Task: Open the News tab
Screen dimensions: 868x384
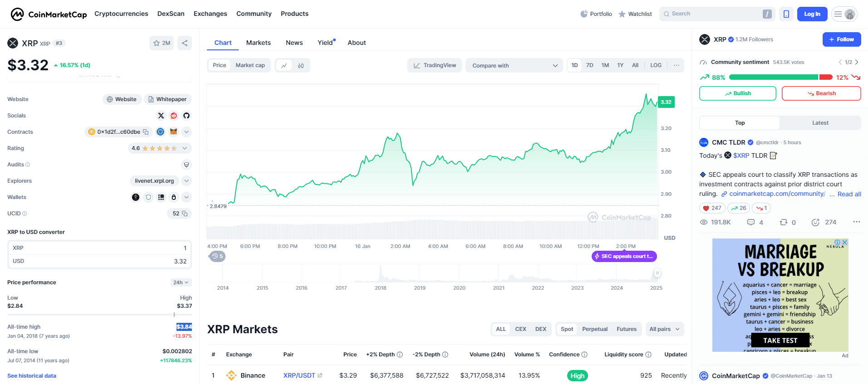Action: coord(294,43)
